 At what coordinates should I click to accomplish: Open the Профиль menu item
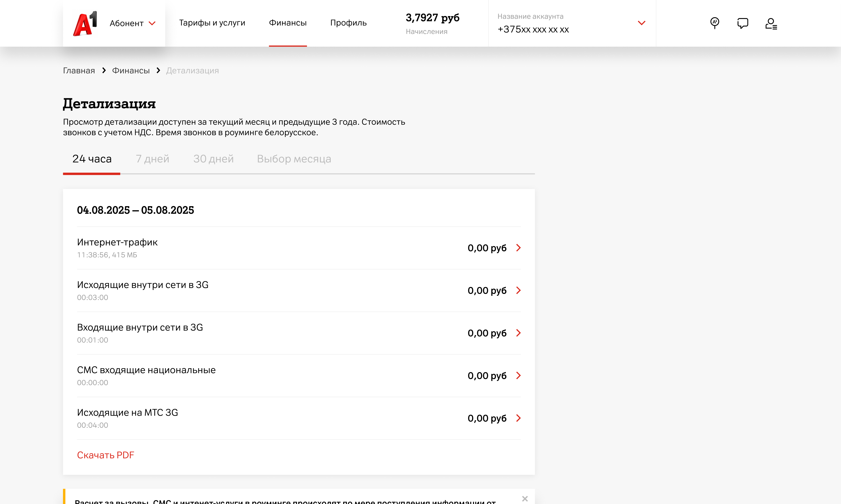pyautogui.click(x=348, y=23)
